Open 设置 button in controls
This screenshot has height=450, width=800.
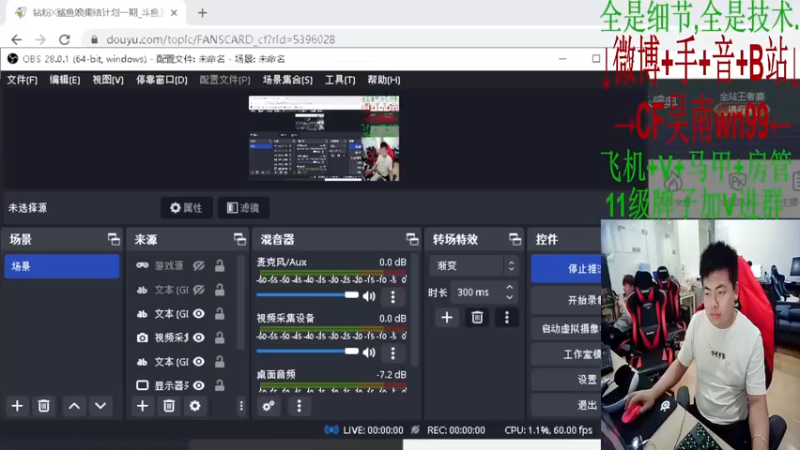coord(566,380)
